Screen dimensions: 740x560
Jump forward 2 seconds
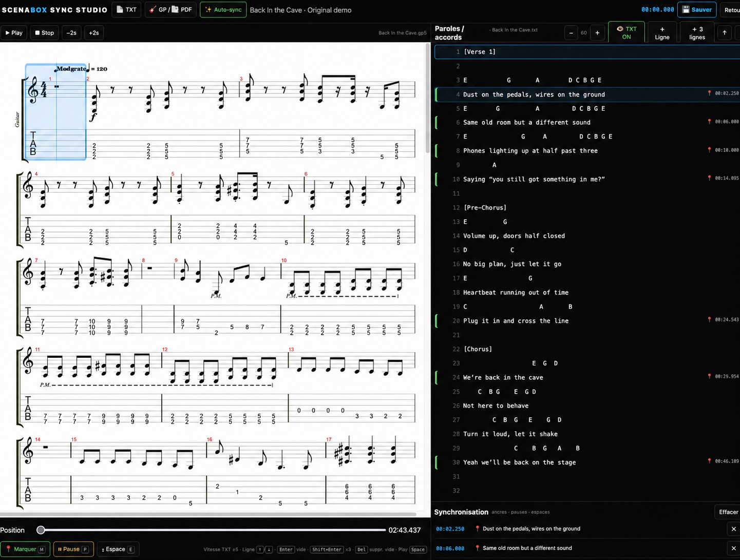point(93,33)
